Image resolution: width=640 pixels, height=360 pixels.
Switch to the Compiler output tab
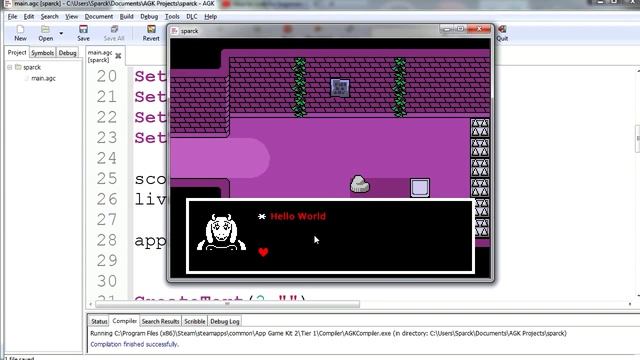[x=124, y=321]
